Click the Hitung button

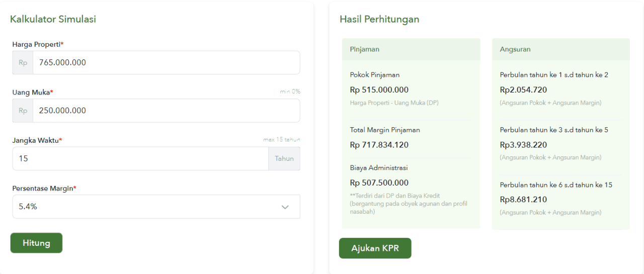click(36, 243)
